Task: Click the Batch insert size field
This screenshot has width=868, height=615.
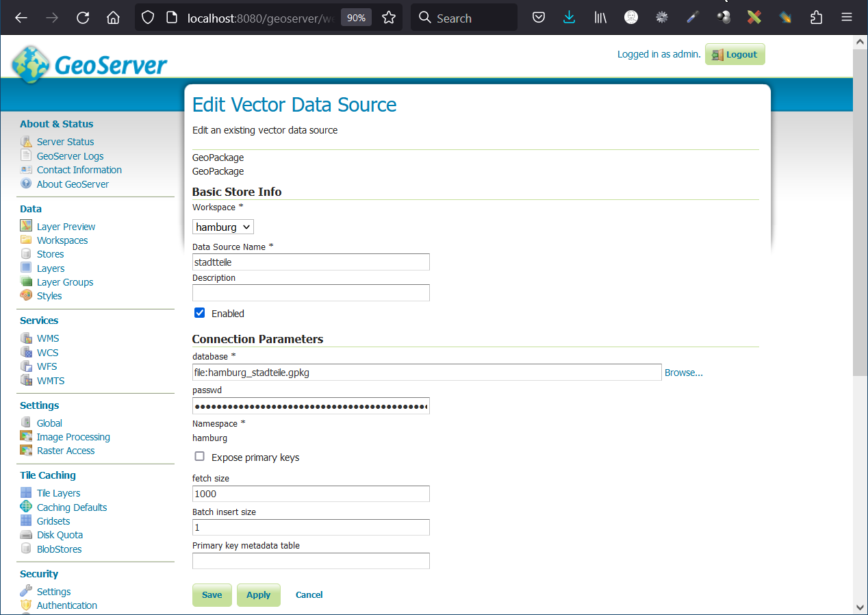Action: (311, 527)
